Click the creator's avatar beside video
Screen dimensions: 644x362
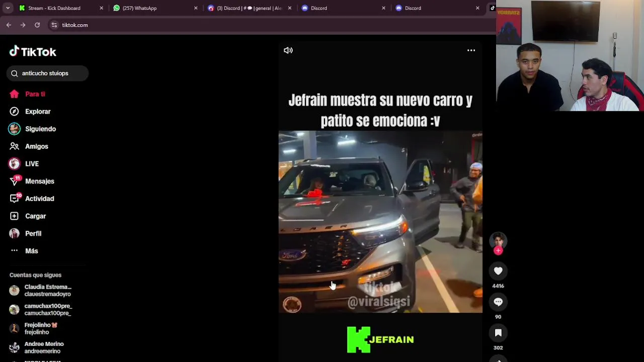[498, 240]
